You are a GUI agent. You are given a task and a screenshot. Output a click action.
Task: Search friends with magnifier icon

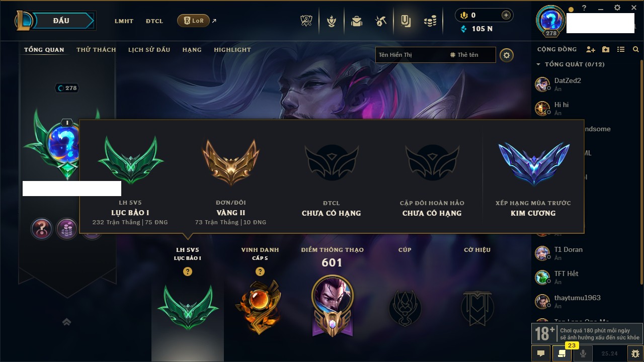[636, 49]
